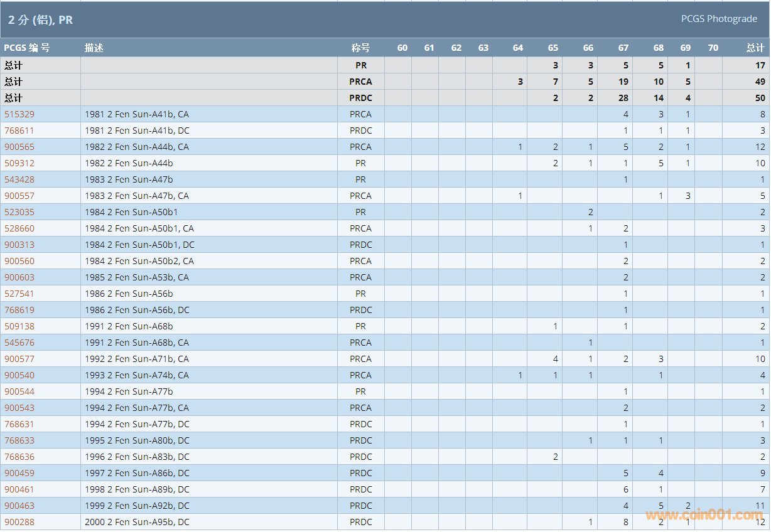771x532 pixels.
Task: Open PCGS number 515329 link
Action: point(19,114)
